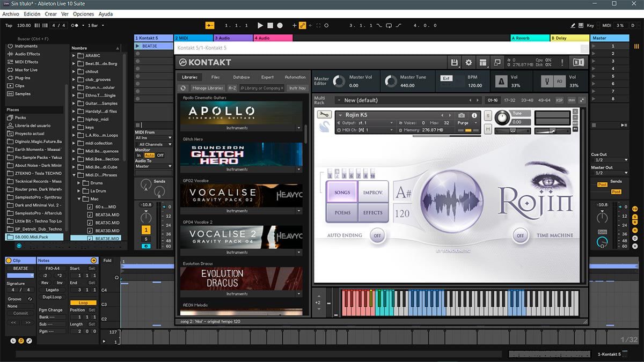Toggle Auto Ending OFF switch
The width and height of the screenshot is (644, 362).
377,235
